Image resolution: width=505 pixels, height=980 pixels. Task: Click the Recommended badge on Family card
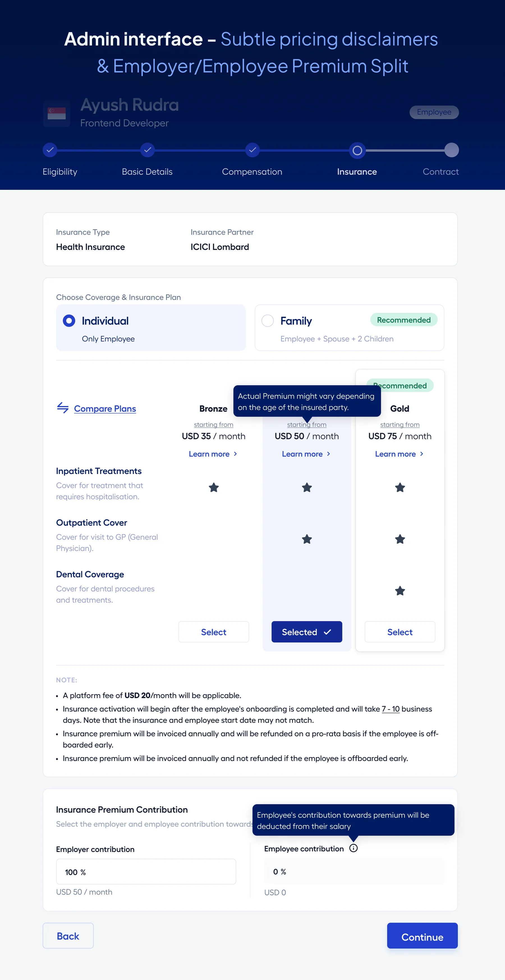tap(403, 320)
